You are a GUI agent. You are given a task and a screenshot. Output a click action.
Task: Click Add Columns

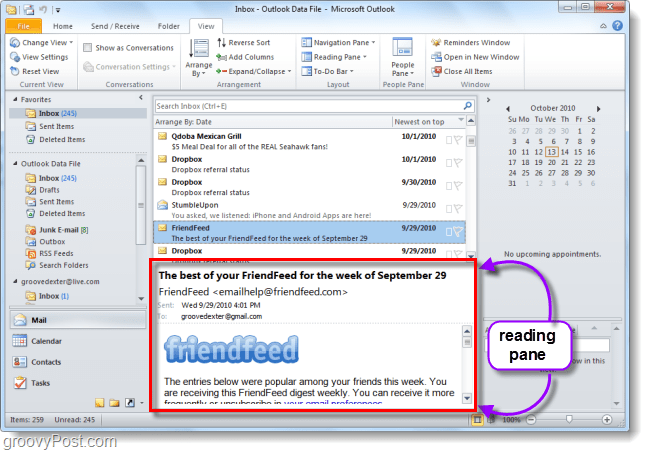pos(245,57)
